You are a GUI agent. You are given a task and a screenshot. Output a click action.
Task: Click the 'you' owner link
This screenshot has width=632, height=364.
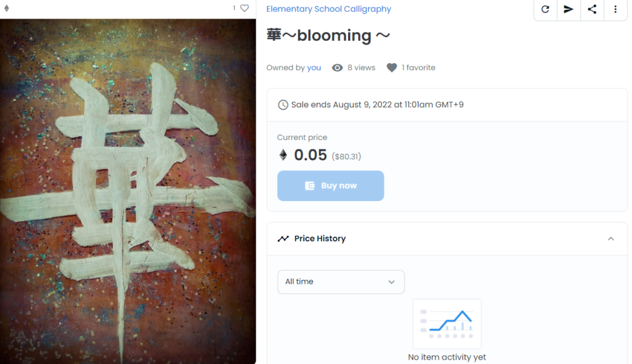(x=314, y=68)
